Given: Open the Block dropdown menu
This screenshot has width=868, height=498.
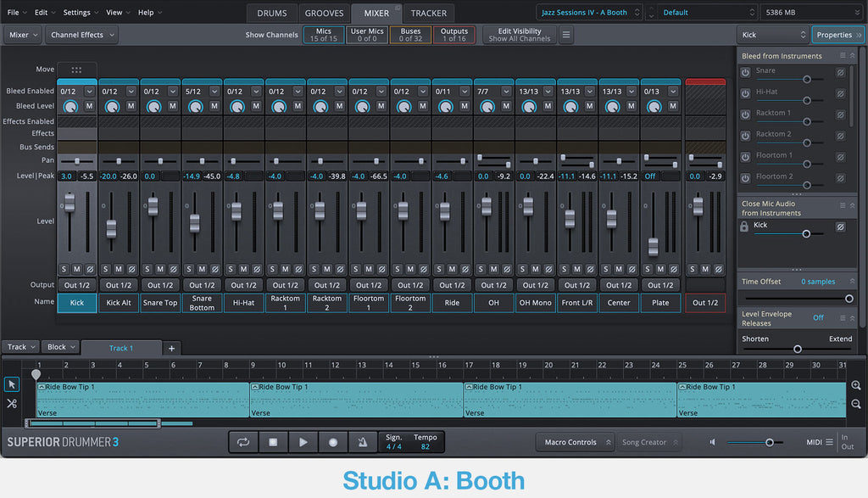Looking at the screenshot, I should [x=61, y=347].
